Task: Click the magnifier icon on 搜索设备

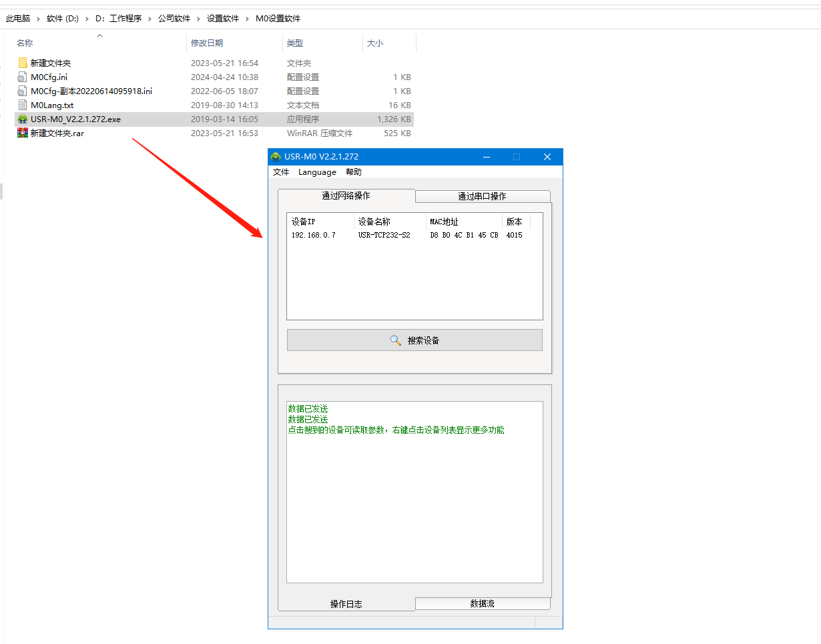Action: 396,340
